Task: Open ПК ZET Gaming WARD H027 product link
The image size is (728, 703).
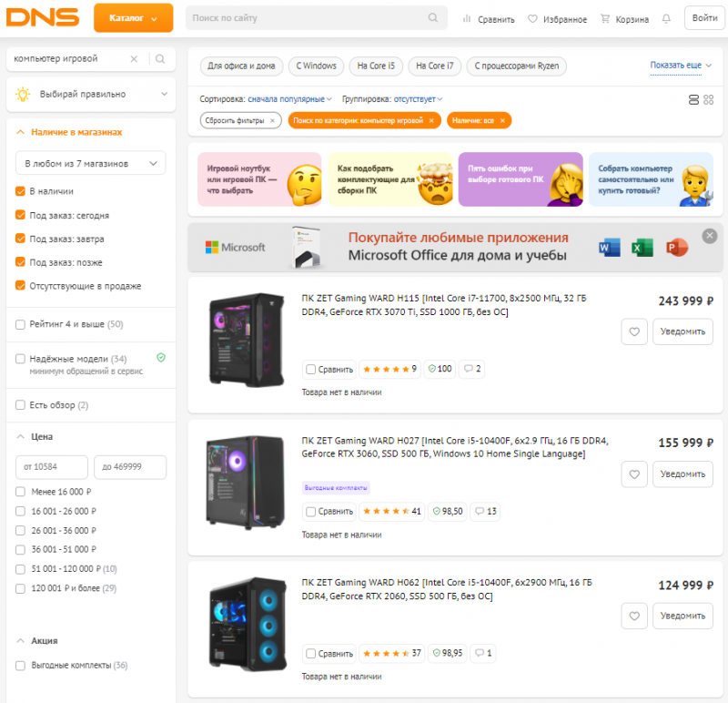Action: tap(454, 447)
